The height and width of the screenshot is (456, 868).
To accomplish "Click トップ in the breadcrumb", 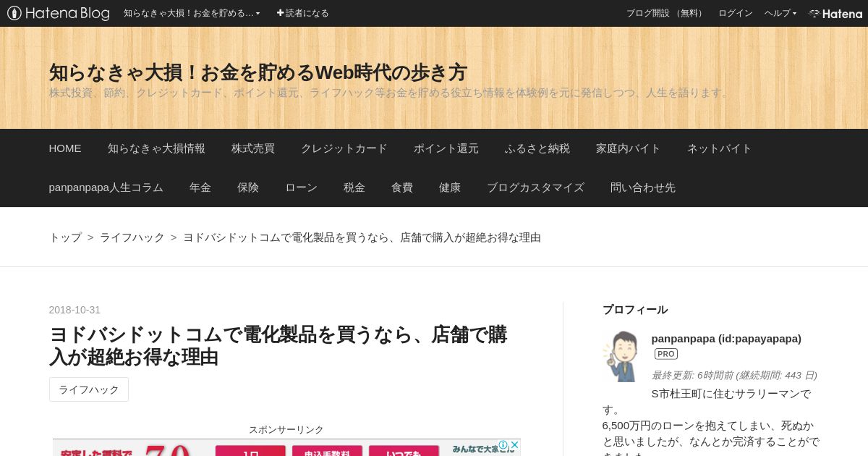I will [x=65, y=237].
